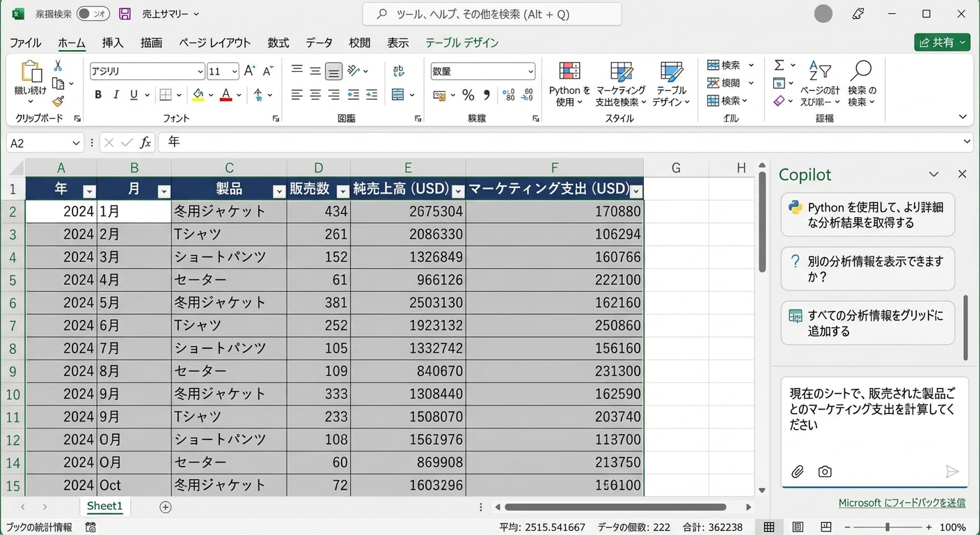Decrease indent in alignment group
Screen dimensions: 980x535
(x=353, y=95)
